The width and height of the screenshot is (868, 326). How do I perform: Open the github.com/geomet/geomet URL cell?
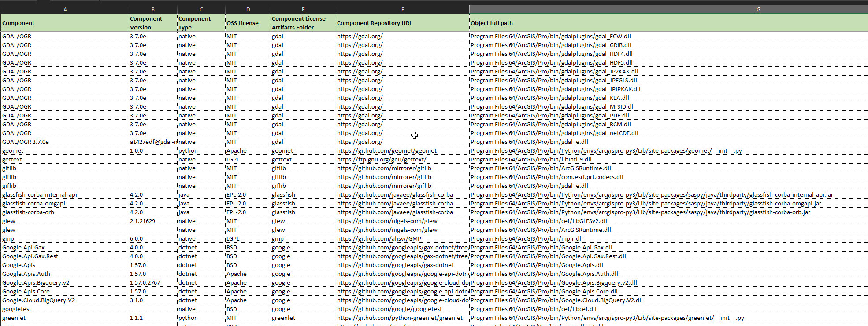coord(403,150)
